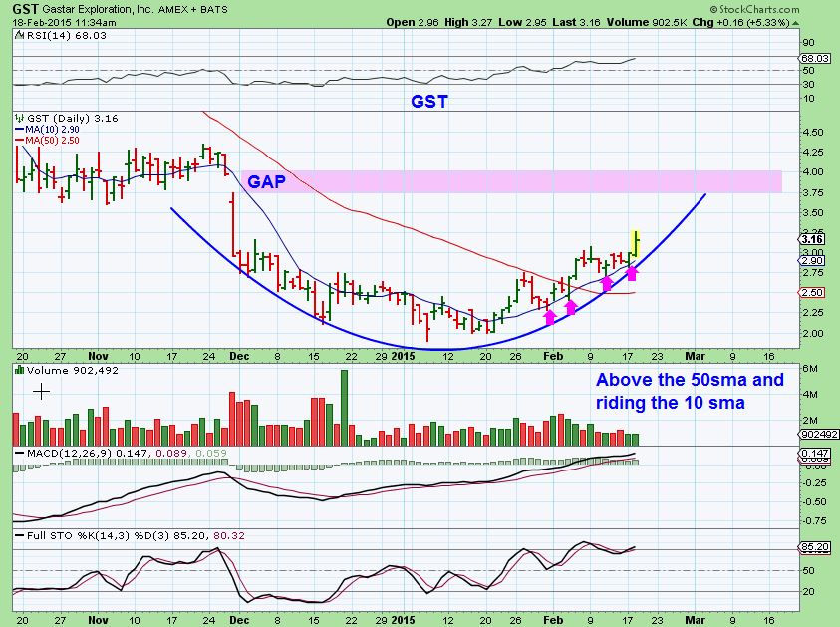Click the tallest green volume bar in December
This screenshot has width=840, height=627.
click(344, 408)
